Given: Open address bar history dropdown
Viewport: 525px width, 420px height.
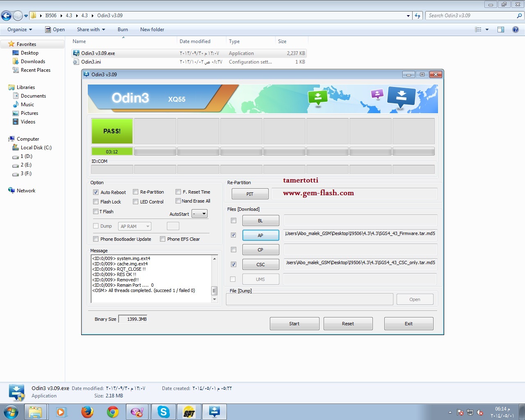Looking at the screenshot, I should pos(408,16).
